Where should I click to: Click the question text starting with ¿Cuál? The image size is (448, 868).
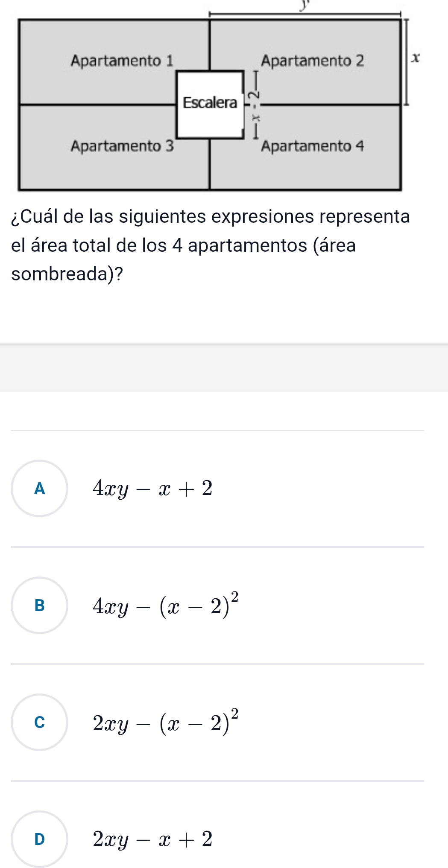tap(210, 217)
